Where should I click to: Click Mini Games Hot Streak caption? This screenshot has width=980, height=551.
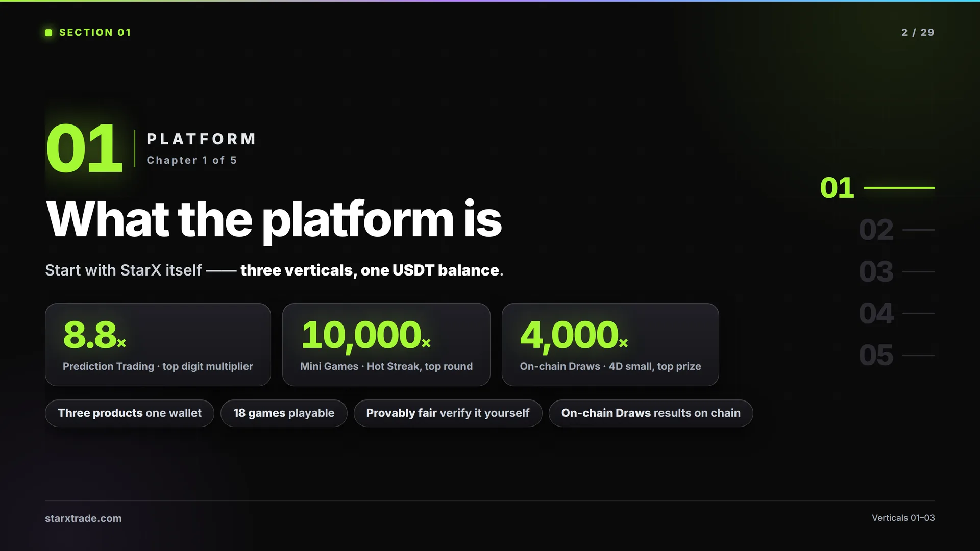386,366
